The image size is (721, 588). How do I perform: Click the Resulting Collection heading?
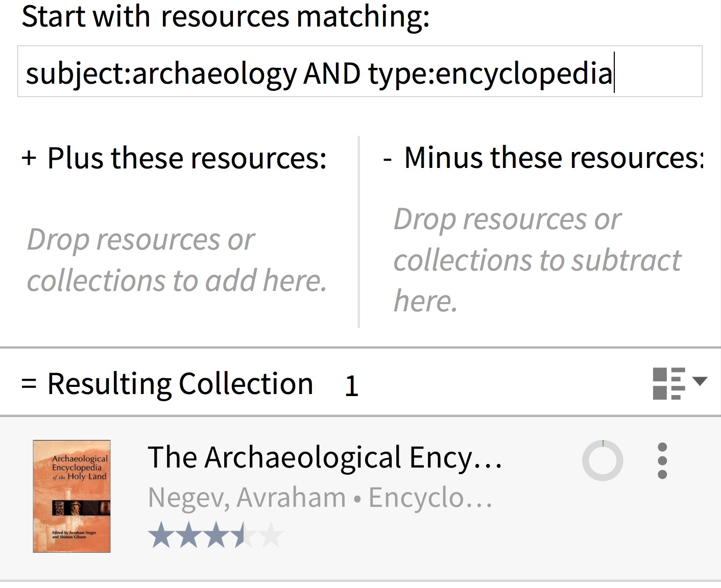pyautogui.click(x=180, y=384)
